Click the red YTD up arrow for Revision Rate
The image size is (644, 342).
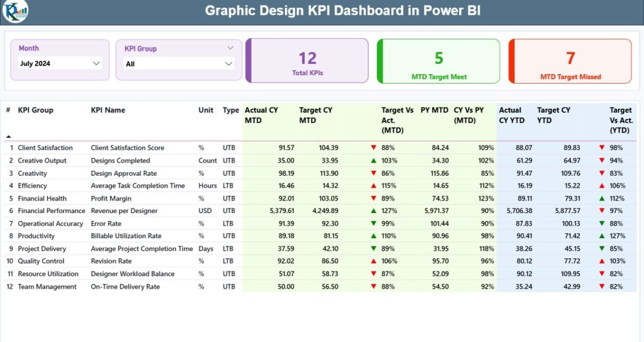(x=602, y=261)
